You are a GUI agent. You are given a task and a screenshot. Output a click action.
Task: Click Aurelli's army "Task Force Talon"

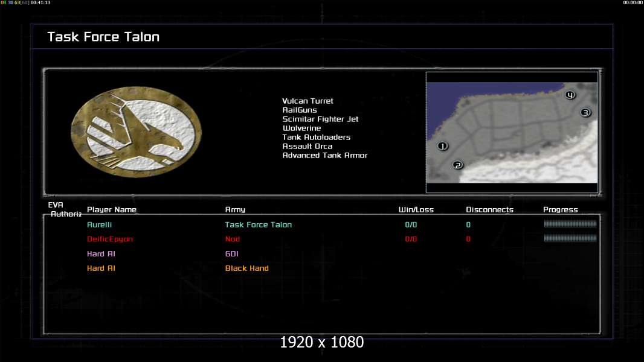tap(259, 224)
